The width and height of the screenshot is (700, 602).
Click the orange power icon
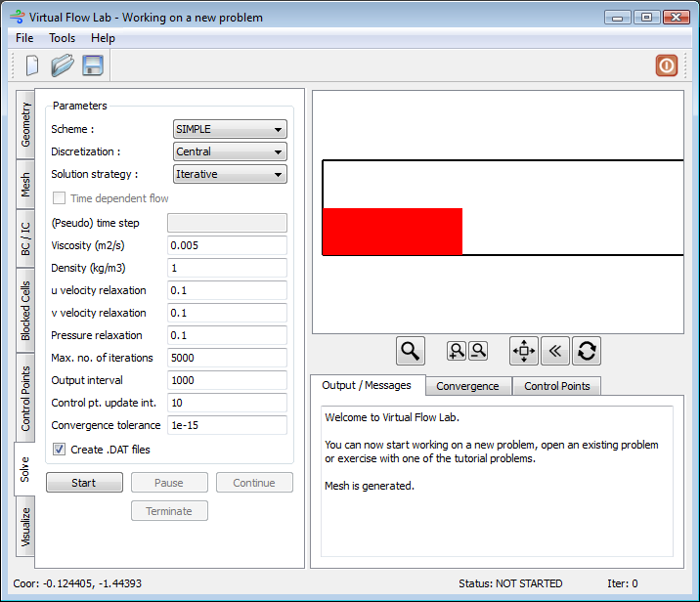click(x=667, y=65)
